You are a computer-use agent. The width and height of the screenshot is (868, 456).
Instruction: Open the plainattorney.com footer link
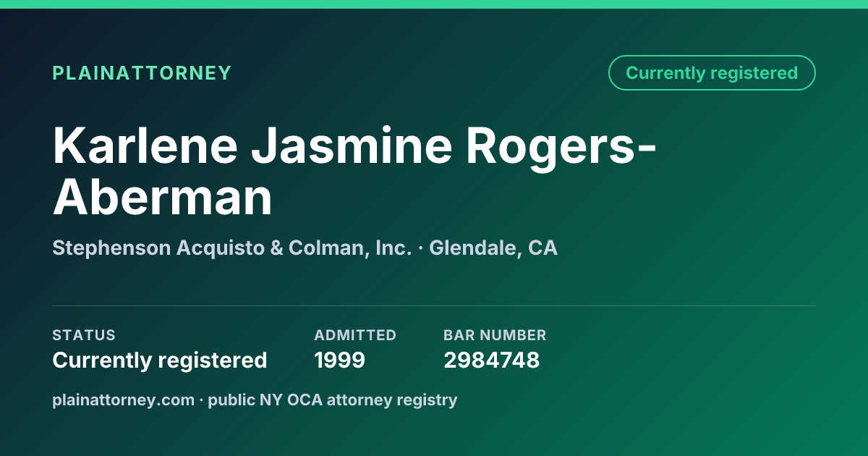(124, 400)
